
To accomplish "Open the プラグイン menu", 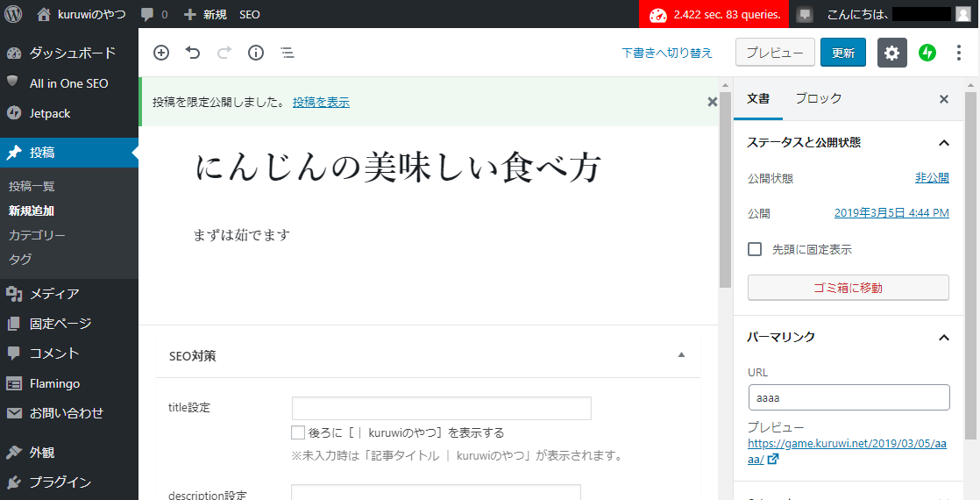I will coord(68,482).
